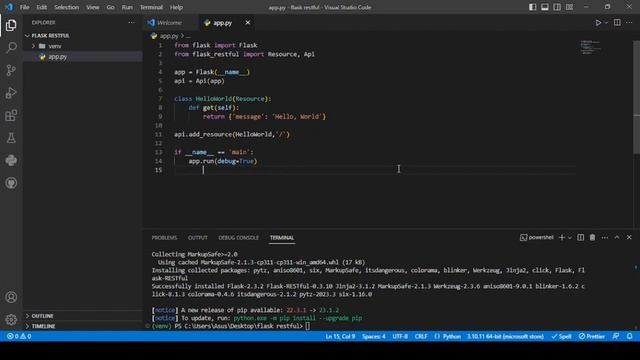Select the TERMINAL panel tab
This screenshot has width=640, height=360.
(x=282, y=238)
